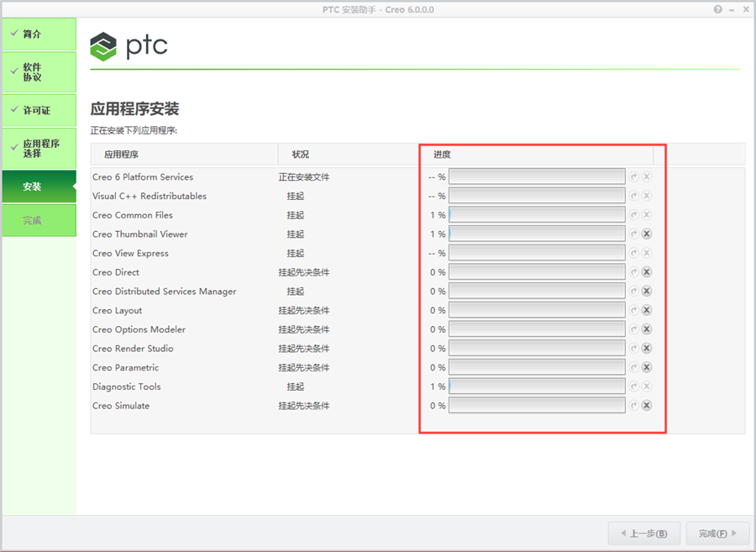
Task: Cancel Creo Distributed Services Manager installation
Action: click(x=647, y=292)
